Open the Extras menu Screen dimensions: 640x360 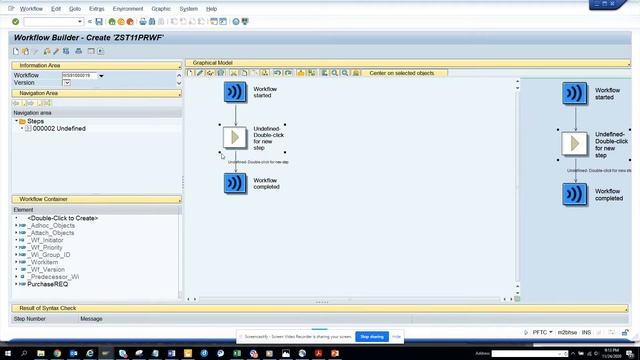point(97,9)
